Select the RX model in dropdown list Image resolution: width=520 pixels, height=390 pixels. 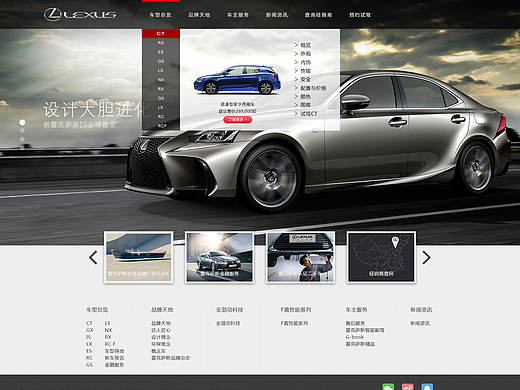coord(161,89)
